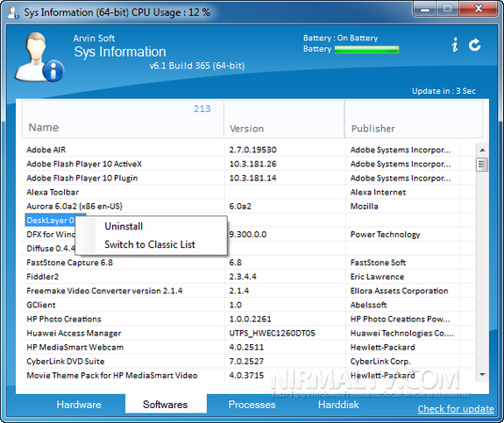Click the refresh arrow icon
This screenshot has width=504, height=423.
pos(475,45)
